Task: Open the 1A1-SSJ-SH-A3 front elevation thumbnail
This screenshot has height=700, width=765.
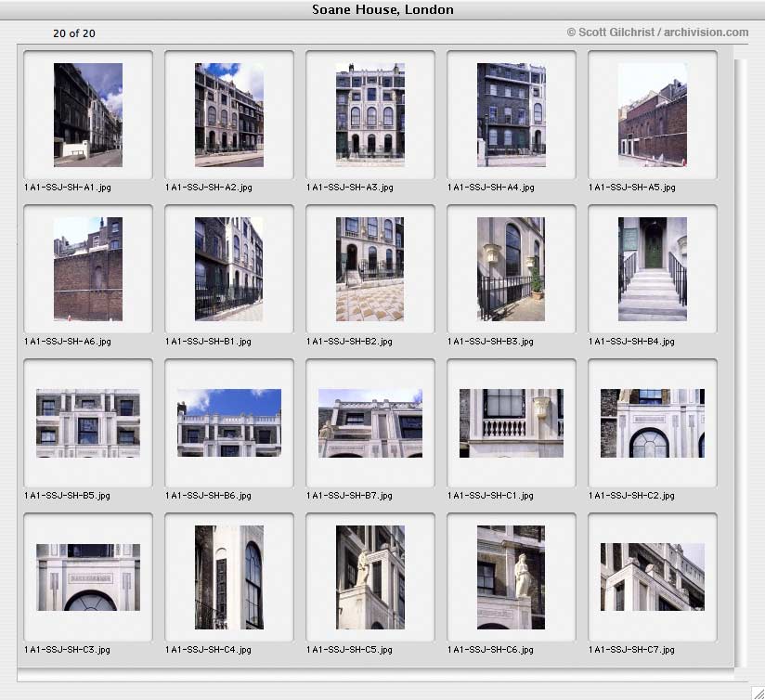Action: click(370, 115)
